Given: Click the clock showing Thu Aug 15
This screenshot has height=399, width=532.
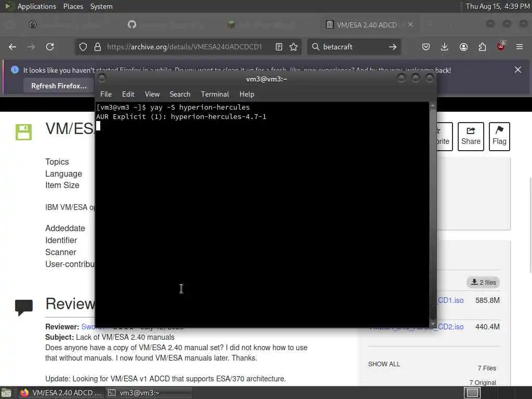Looking at the screenshot, I should point(497,6).
